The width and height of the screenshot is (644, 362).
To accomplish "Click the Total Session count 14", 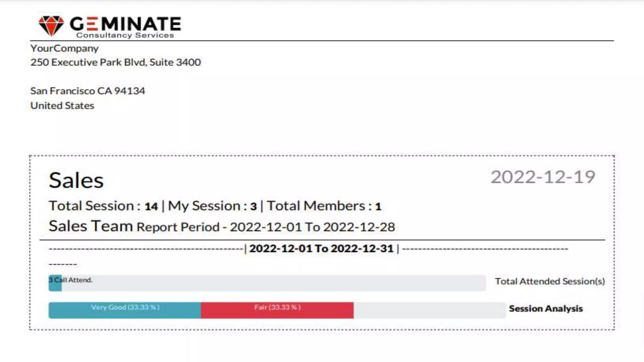I will click(x=151, y=206).
